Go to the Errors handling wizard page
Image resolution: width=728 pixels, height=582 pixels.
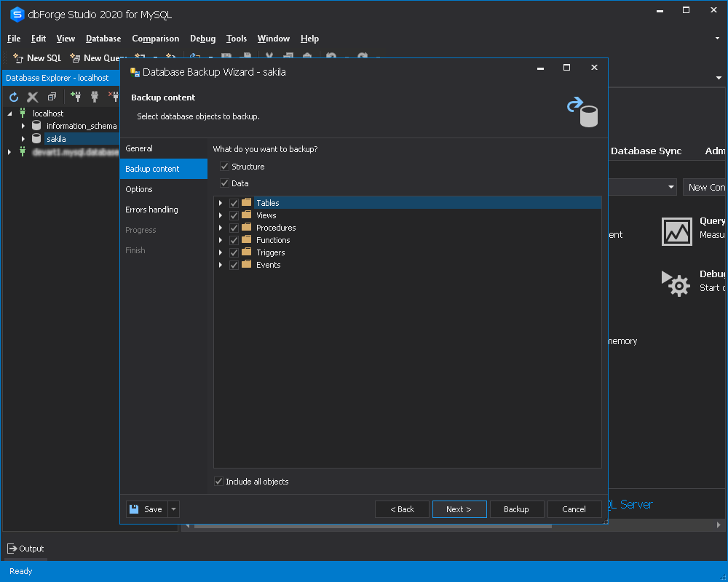(163, 210)
